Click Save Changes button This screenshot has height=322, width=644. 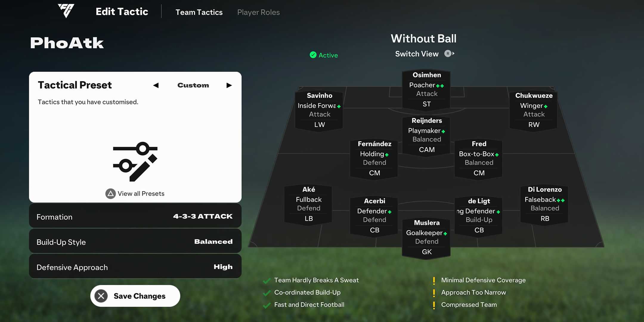[x=135, y=296]
